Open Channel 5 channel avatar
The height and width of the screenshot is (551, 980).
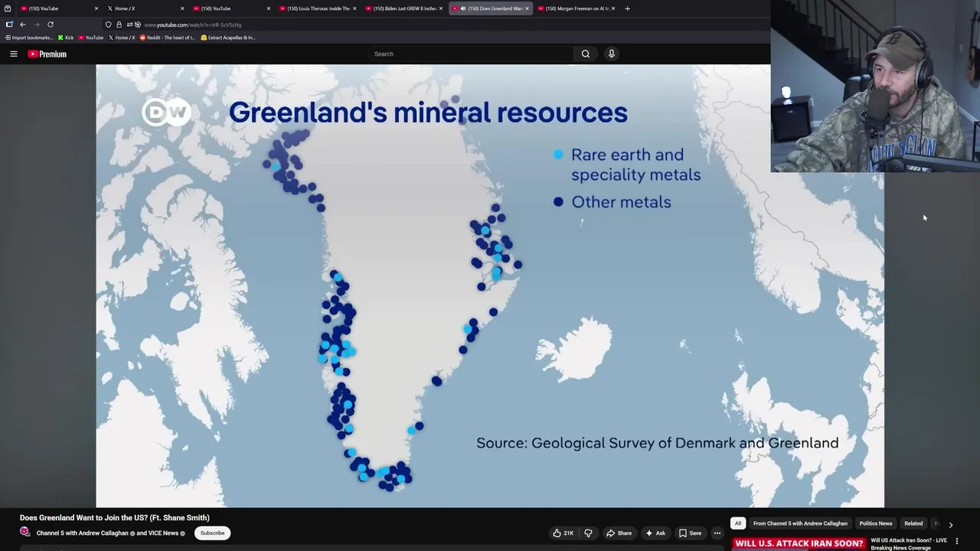click(x=25, y=532)
